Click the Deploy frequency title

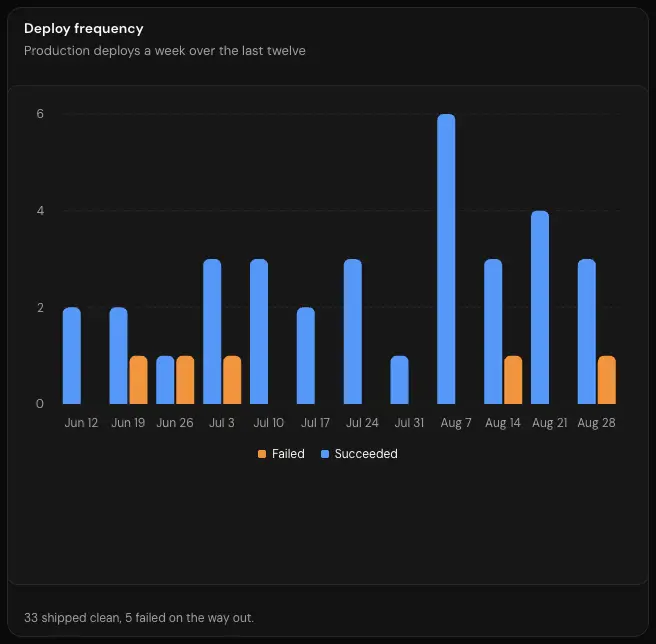(x=84, y=28)
